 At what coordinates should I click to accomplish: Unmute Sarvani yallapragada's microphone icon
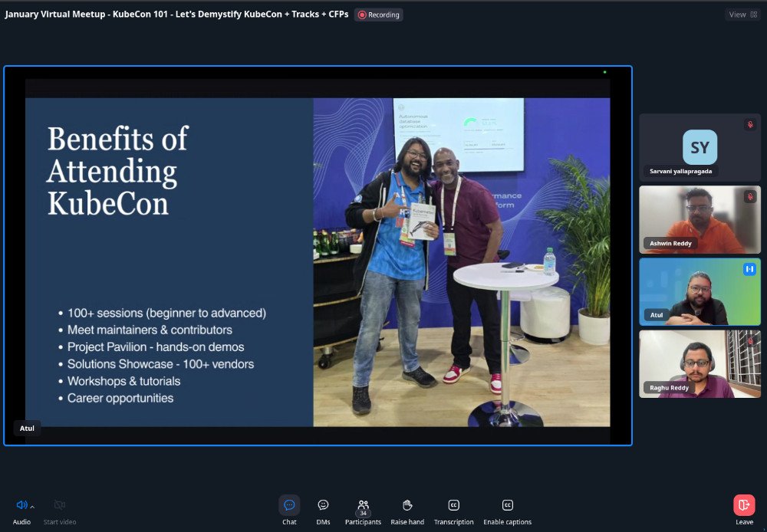point(749,123)
